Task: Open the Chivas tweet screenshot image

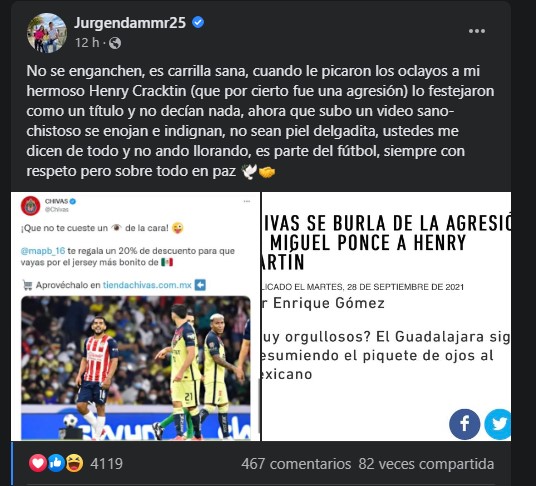Action: coord(135,316)
